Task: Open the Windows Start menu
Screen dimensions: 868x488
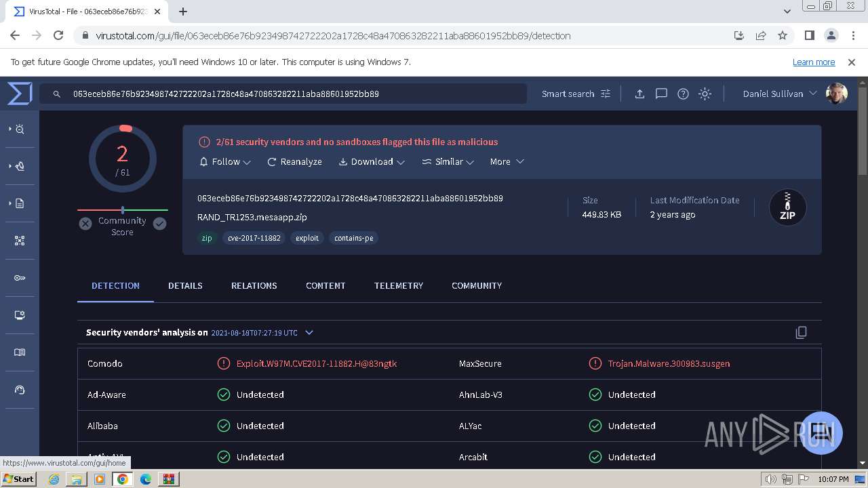Action: 19,479
